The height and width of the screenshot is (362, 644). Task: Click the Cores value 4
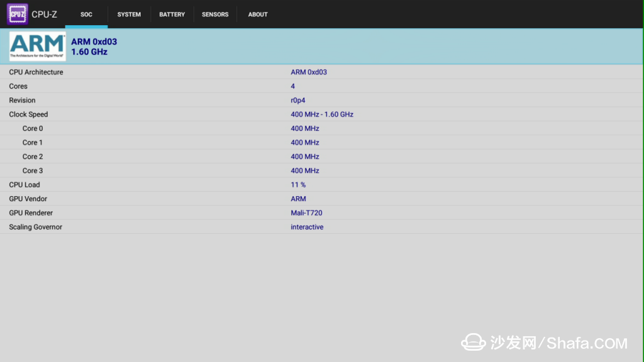tap(293, 86)
